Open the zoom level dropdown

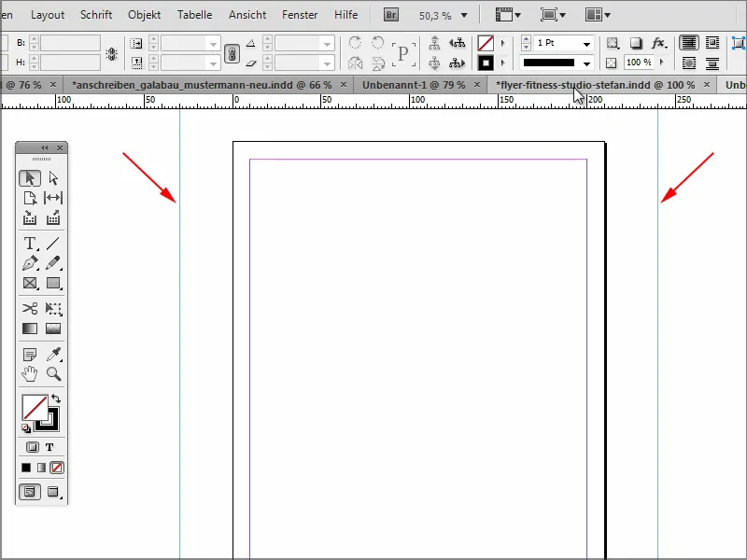point(463,15)
